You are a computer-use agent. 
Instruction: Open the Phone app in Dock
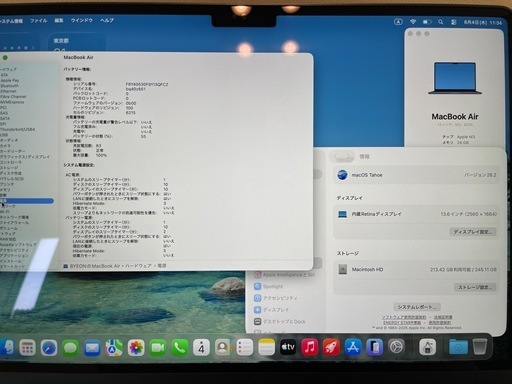(179, 348)
